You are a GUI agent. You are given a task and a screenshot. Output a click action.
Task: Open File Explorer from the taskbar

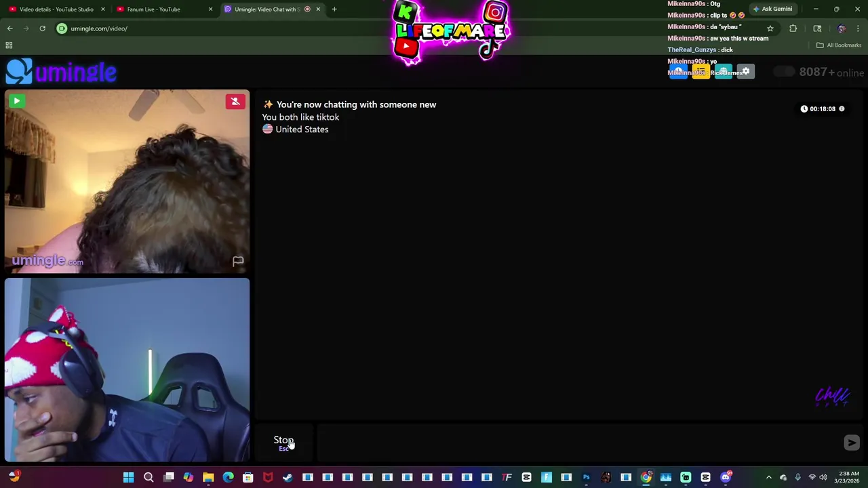pyautogui.click(x=208, y=478)
